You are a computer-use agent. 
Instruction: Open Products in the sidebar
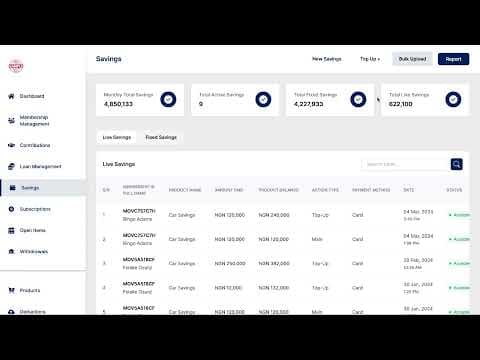pyautogui.click(x=30, y=290)
